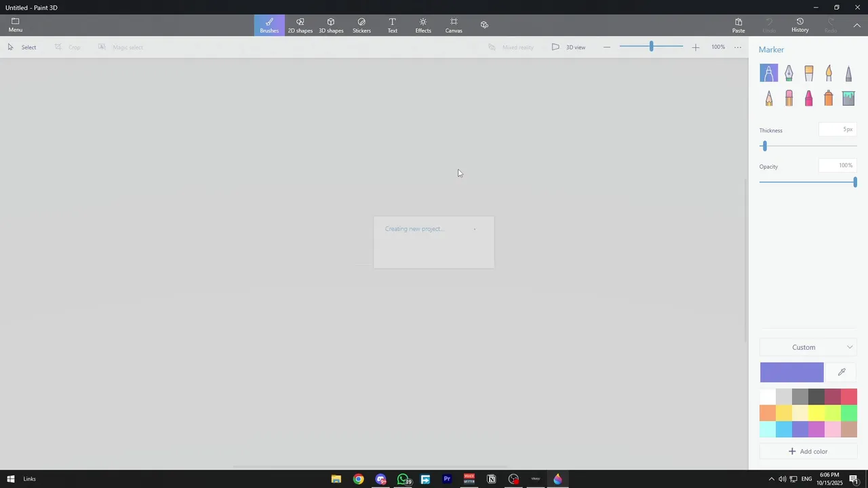
Task: Open Voicemeeter from the taskbar
Action: tap(469, 479)
